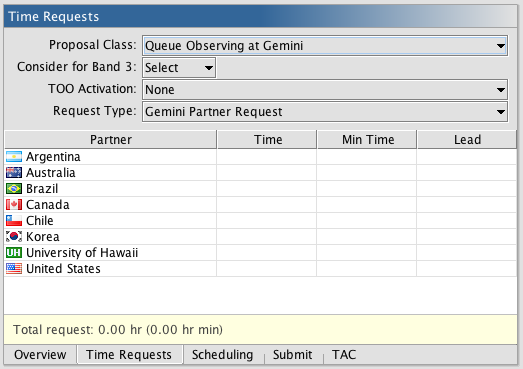Select the University of Hawaii row text
Viewport: 523px width, 369px height.
click(x=82, y=253)
